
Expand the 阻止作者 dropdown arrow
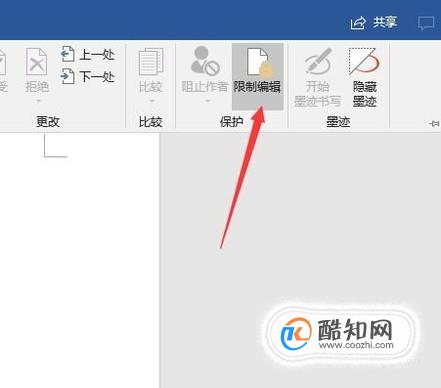coord(207,100)
